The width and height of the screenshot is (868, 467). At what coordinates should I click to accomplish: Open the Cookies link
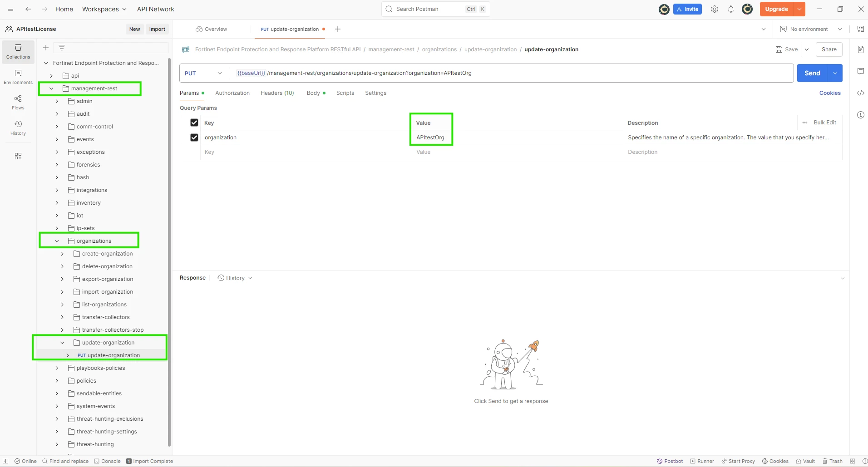(830, 93)
